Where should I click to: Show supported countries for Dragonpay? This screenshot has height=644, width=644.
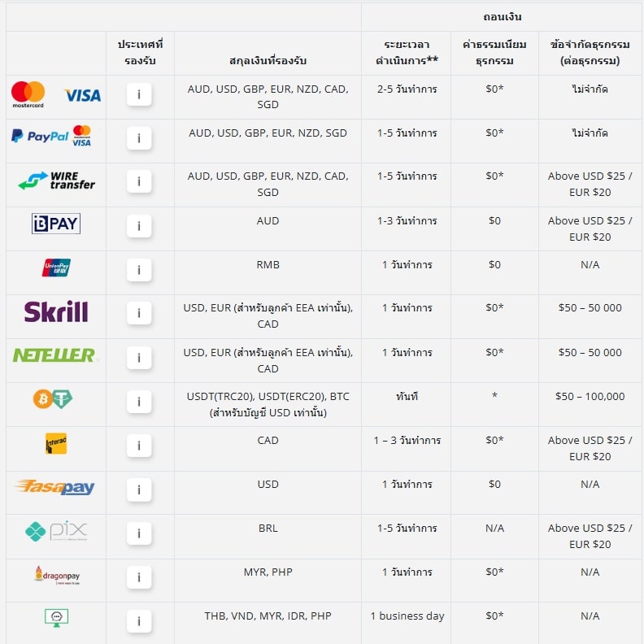139,577
